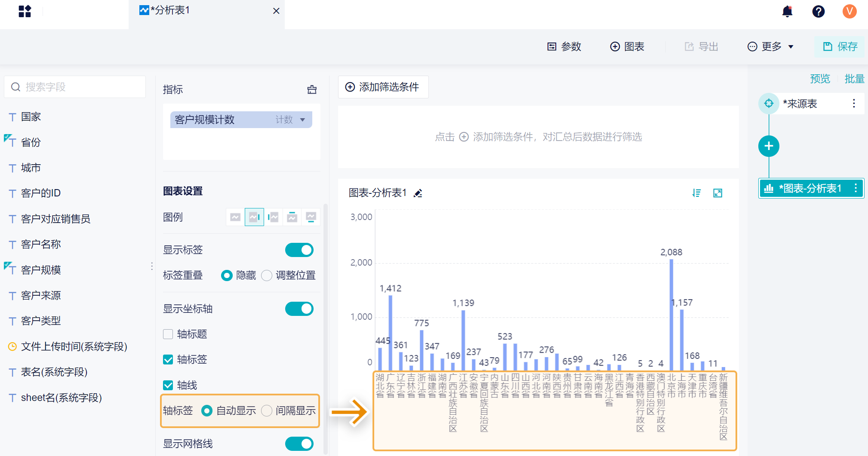The image size is (868, 456).
Task: Check the 轴标题 checkbox
Action: [x=168, y=334]
